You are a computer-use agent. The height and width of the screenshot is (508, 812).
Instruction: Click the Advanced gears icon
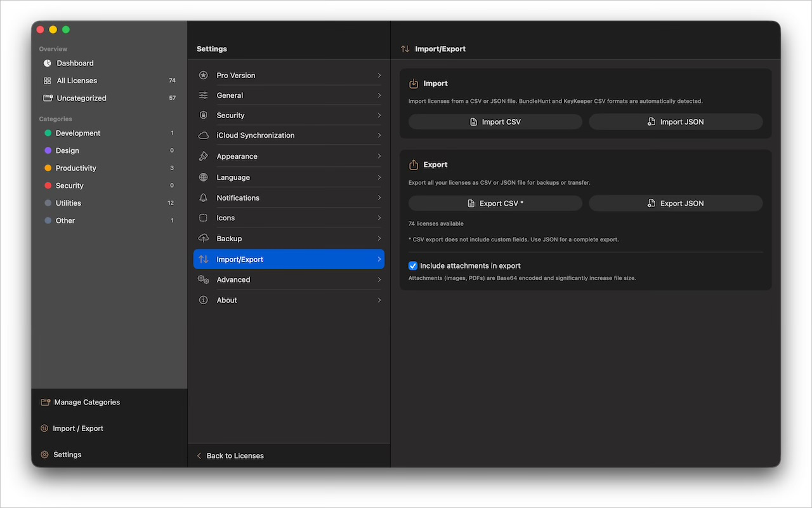click(x=203, y=279)
